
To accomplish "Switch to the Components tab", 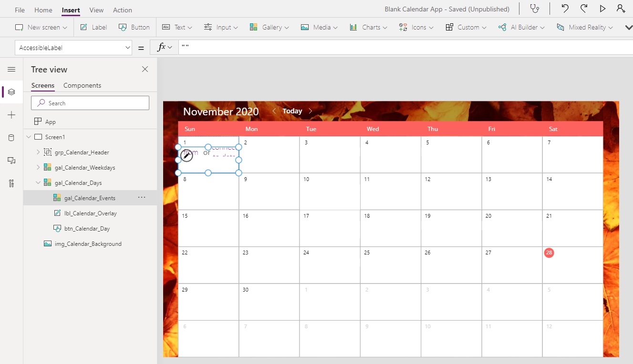I will pyautogui.click(x=82, y=85).
